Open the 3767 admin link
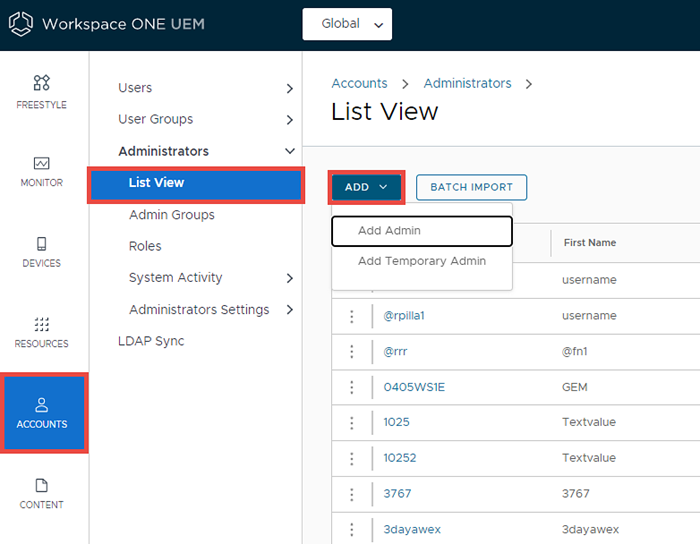Screen dimensions: 700x544 397,494
